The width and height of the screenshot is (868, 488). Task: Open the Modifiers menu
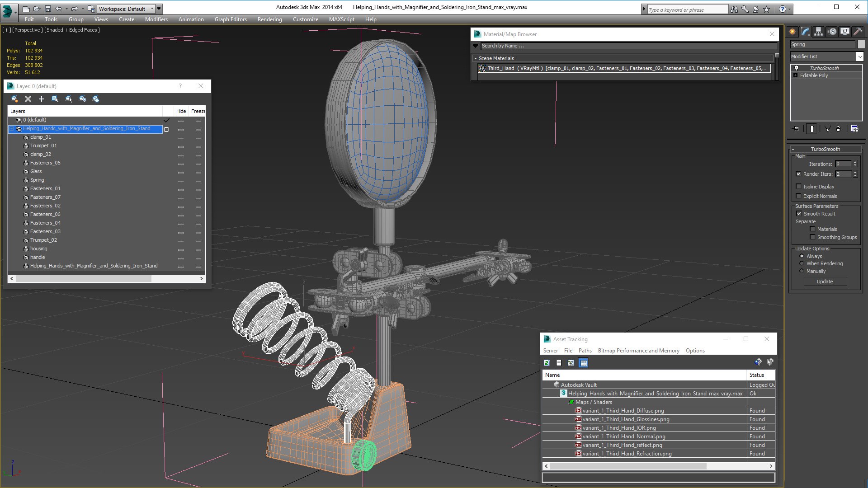[x=156, y=19]
